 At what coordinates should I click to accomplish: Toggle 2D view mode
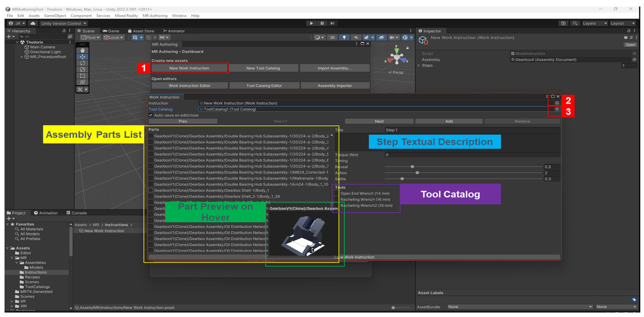(332, 37)
